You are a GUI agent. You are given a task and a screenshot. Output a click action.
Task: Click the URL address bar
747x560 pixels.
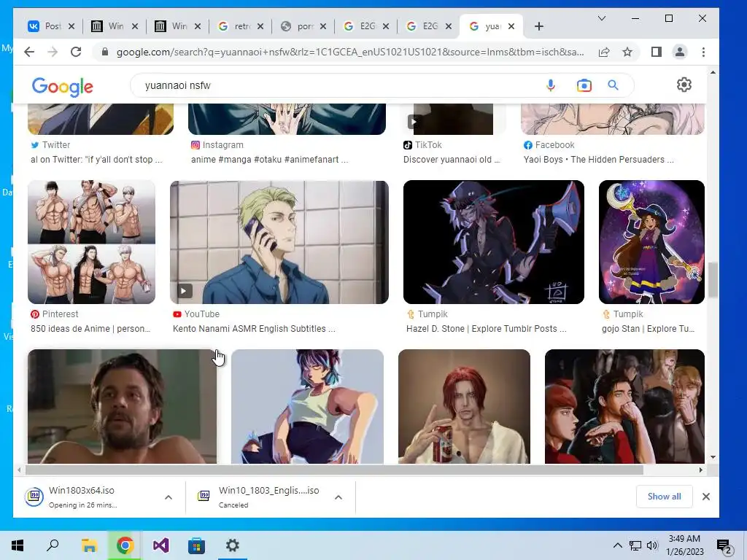[x=350, y=52]
